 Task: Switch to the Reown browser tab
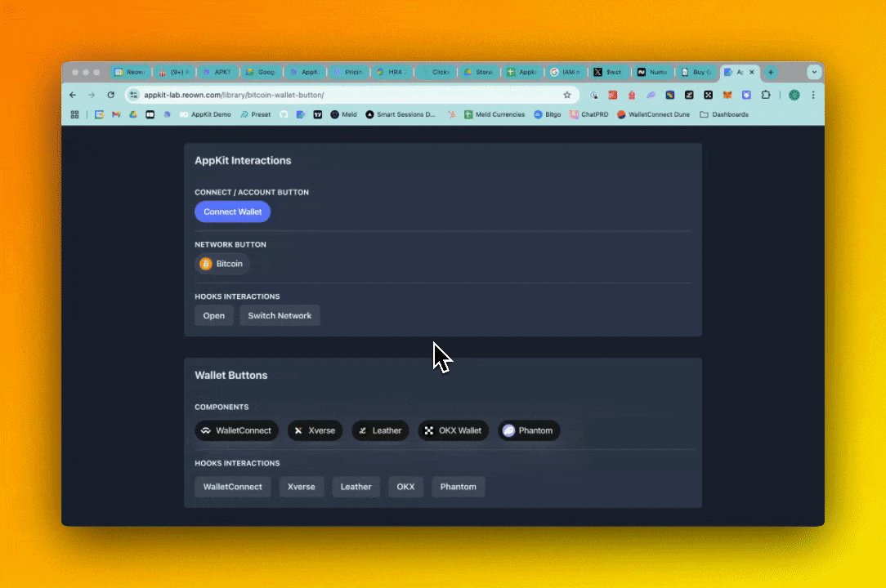coord(130,73)
